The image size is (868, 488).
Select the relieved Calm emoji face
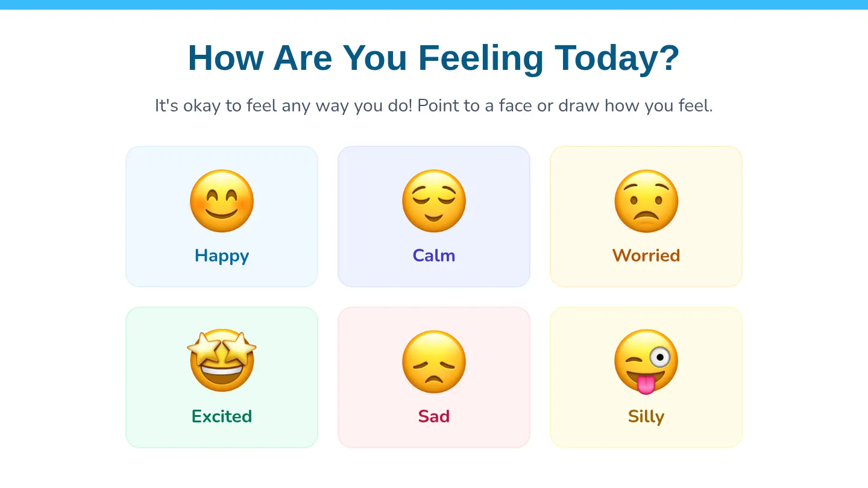click(x=434, y=201)
